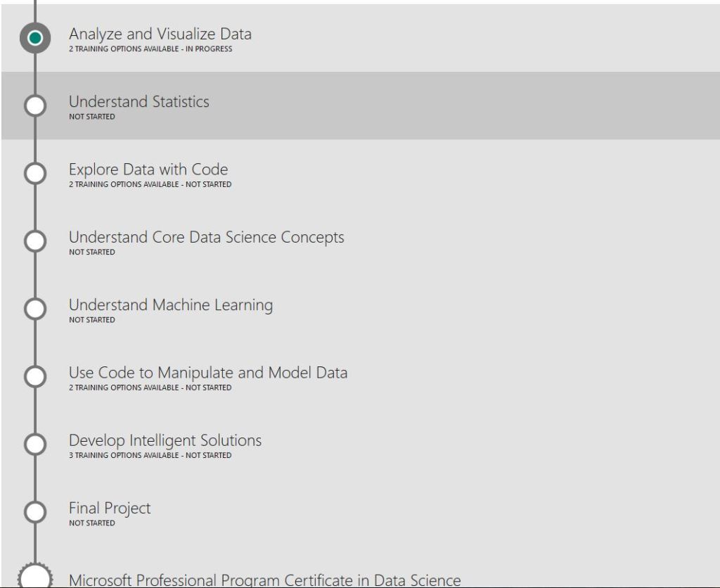Expand Use Code to Manipulate and Model Data
This screenshot has width=720, height=588.
tap(207, 373)
